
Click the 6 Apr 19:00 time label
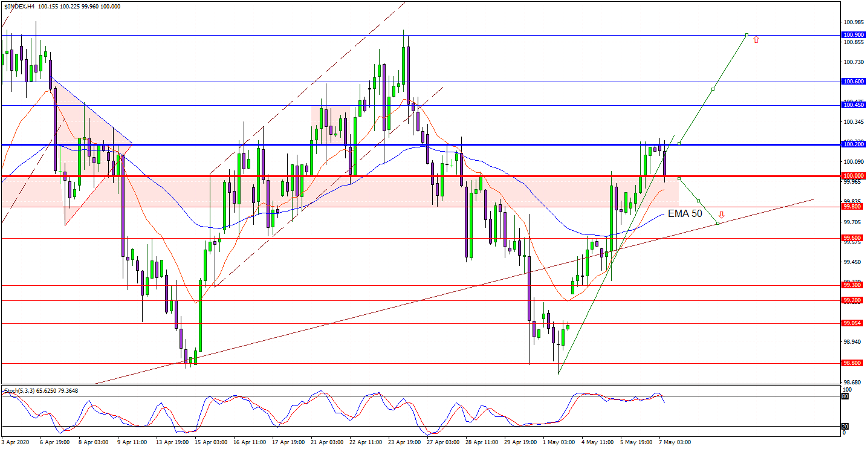(56, 442)
